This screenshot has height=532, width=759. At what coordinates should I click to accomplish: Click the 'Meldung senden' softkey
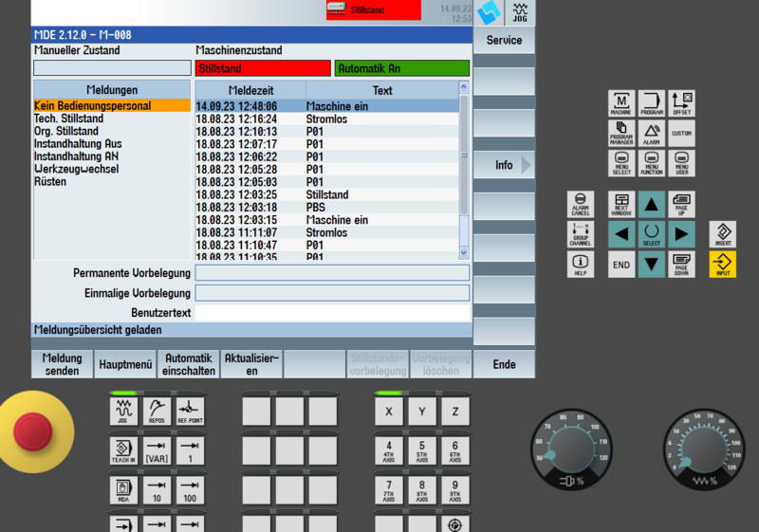tap(62, 364)
